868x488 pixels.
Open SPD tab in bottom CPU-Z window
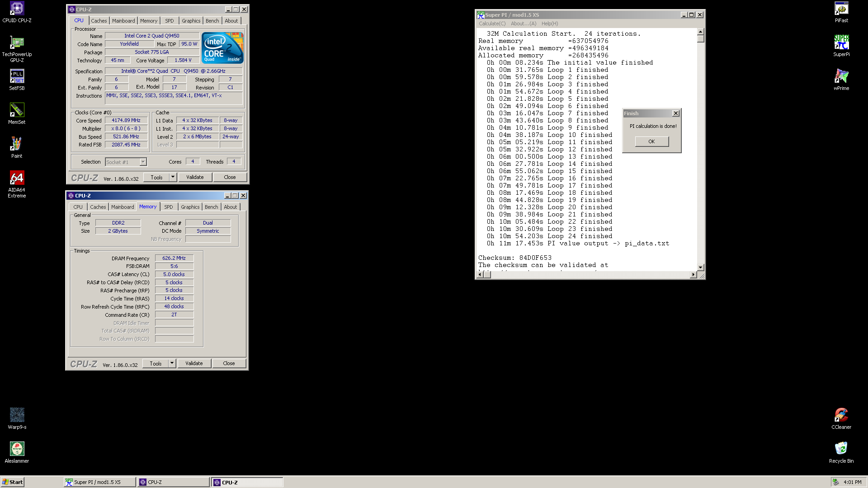169,207
